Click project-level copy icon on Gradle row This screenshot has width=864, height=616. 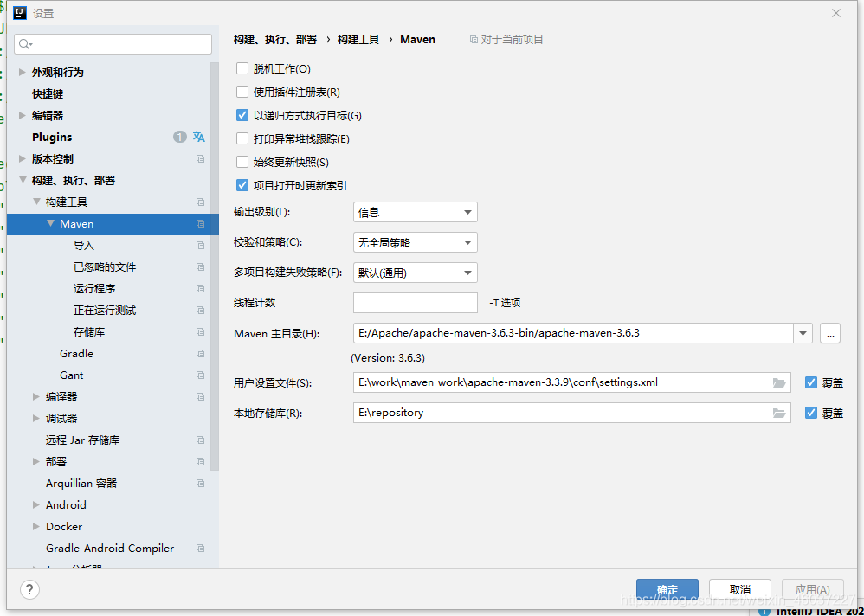pos(200,353)
